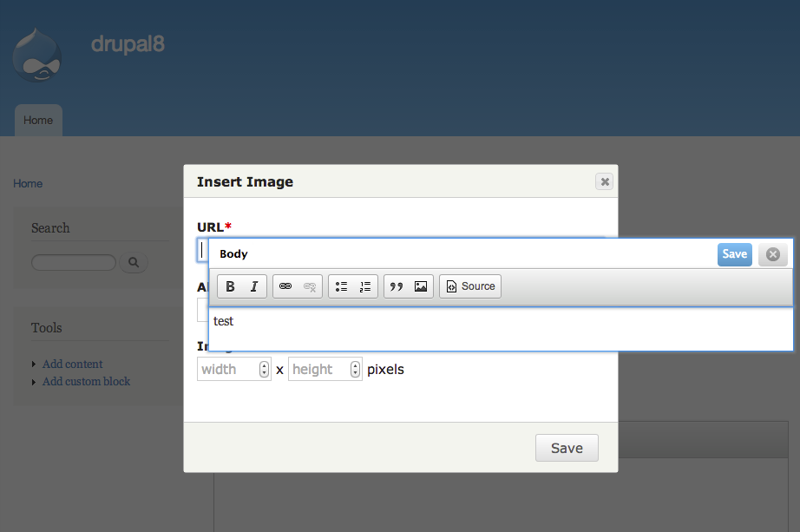Toggle Italic formatting in editor toolbar
Viewport: 800px width, 532px height.
[x=254, y=286]
